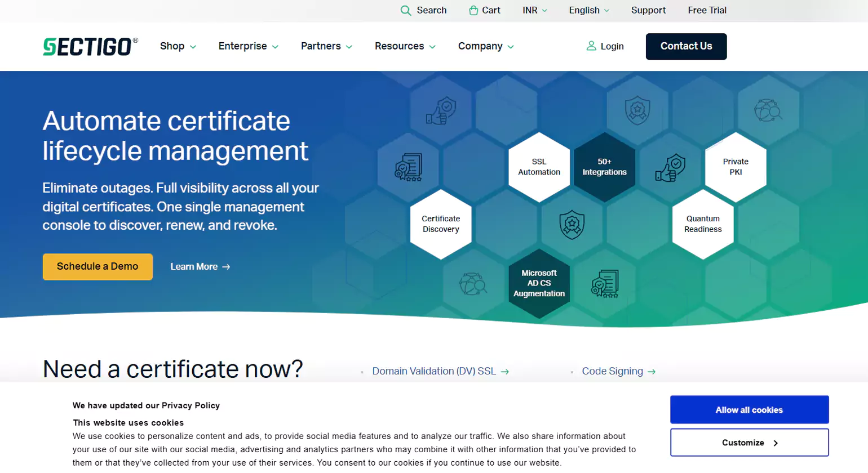Open the Enterprise navigation menu
The height and width of the screenshot is (473, 868).
(249, 46)
